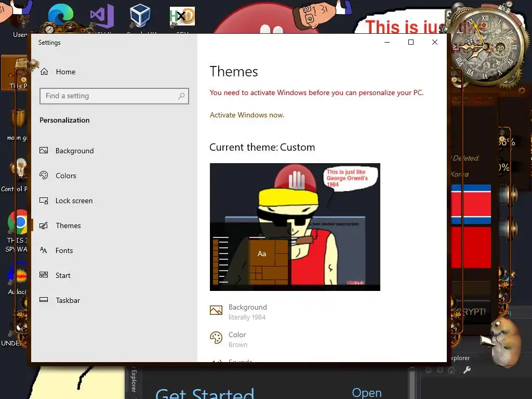Click the Open link in background window

pyautogui.click(x=367, y=393)
